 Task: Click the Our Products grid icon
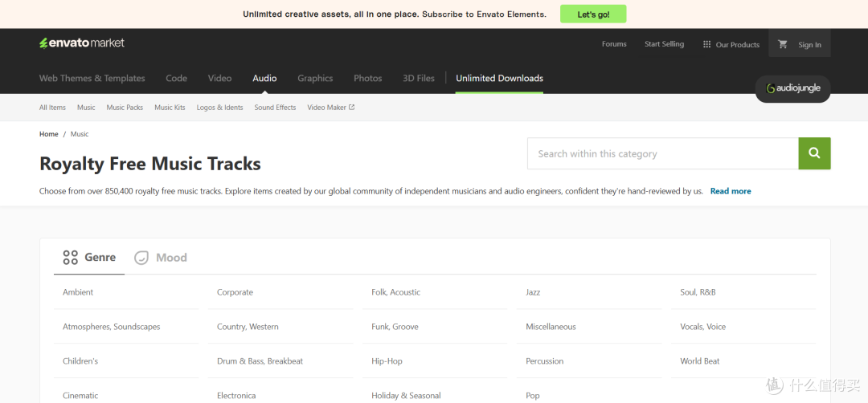(x=707, y=44)
